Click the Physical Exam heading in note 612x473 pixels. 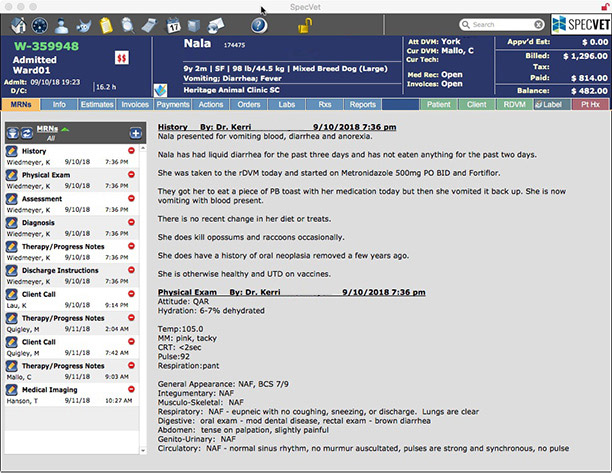tap(187, 292)
